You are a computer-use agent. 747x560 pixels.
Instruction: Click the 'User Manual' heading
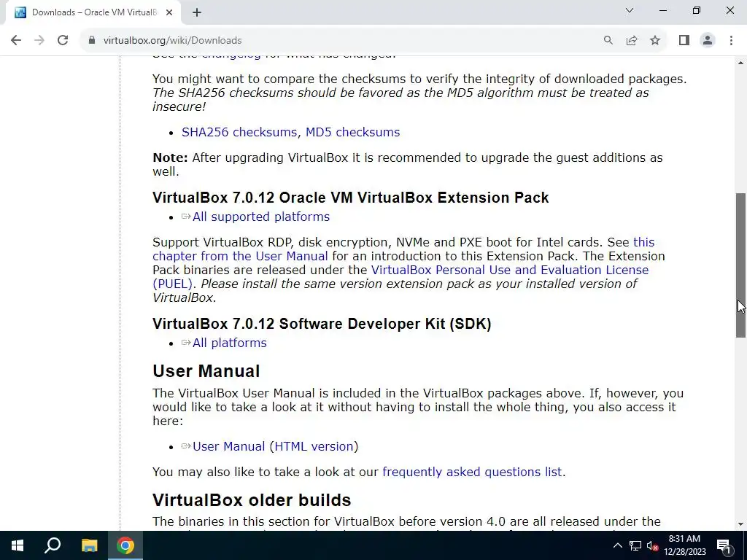[x=206, y=371]
